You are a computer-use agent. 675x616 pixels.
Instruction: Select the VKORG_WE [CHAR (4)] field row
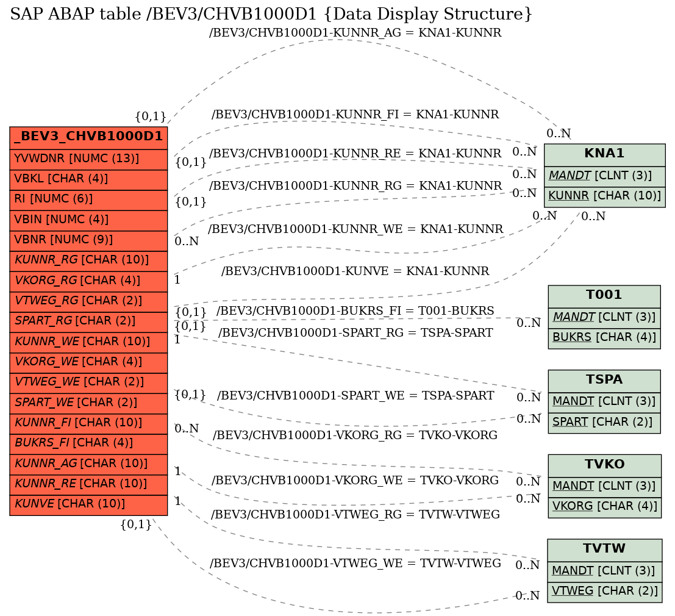tap(88, 363)
